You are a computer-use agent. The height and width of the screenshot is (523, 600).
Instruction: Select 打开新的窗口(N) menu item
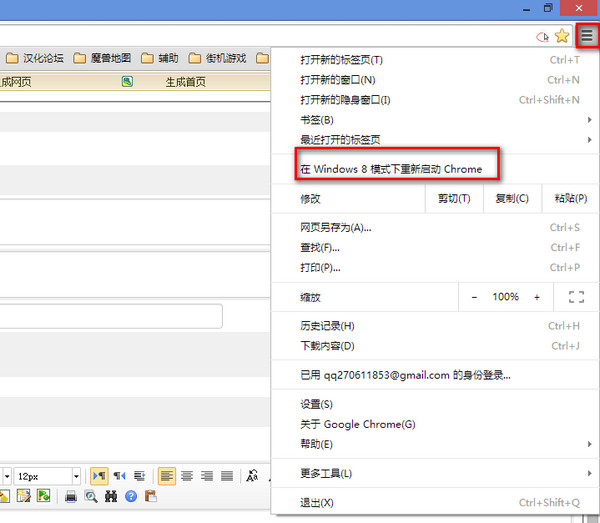point(435,80)
